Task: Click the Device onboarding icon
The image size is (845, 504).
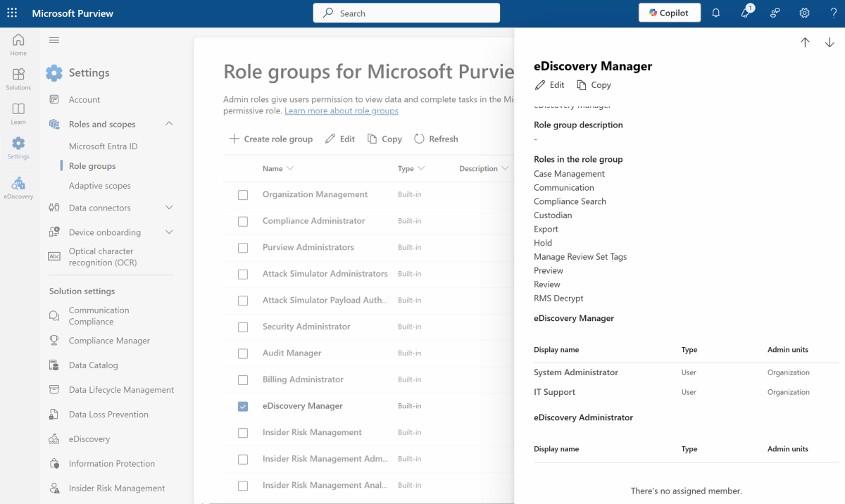Action: (x=54, y=232)
